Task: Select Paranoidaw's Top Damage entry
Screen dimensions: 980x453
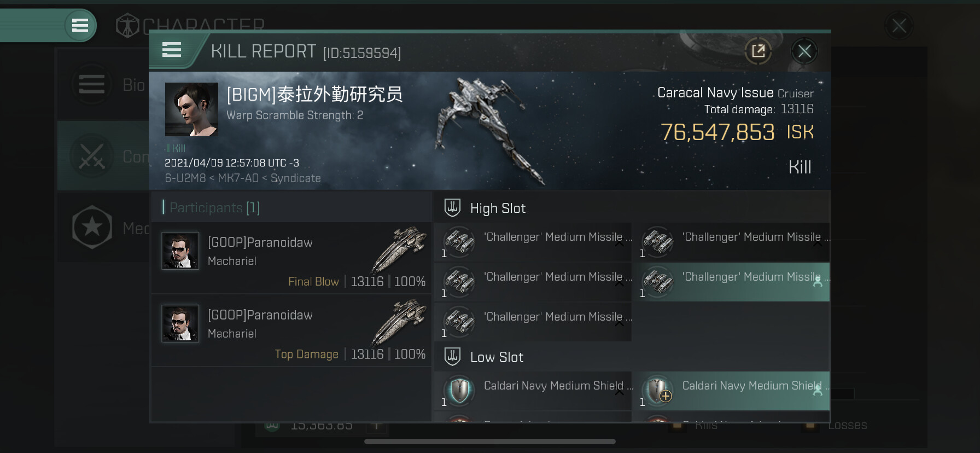Action: pos(291,330)
